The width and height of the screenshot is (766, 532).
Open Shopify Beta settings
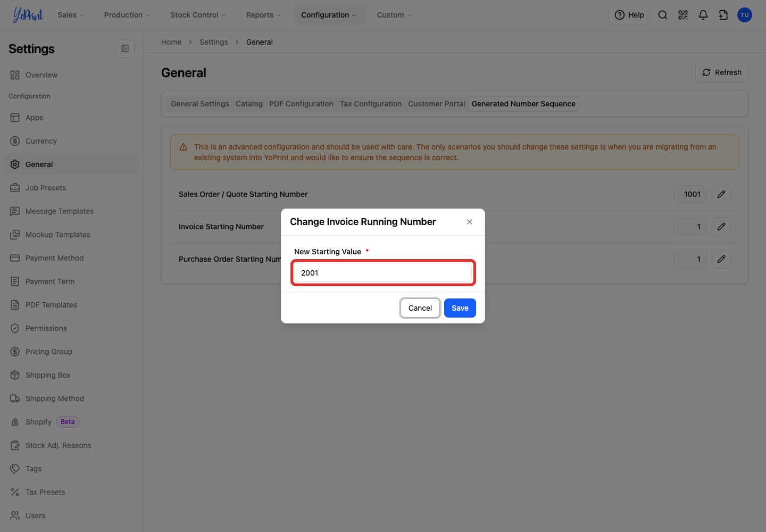[71, 422]
